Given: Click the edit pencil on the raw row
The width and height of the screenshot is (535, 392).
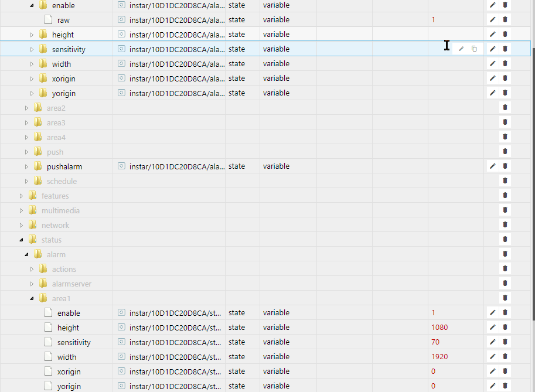Looking at the screenshot, I should [x=493, y=20].
